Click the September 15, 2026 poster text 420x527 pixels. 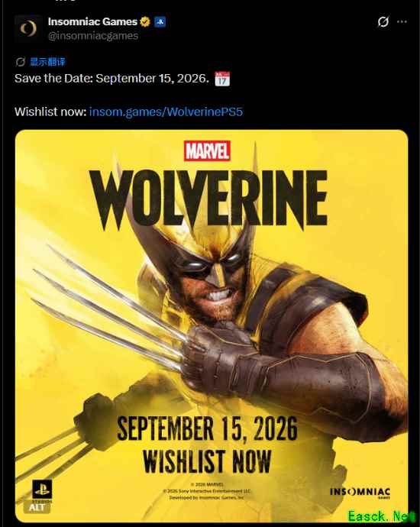207,428
